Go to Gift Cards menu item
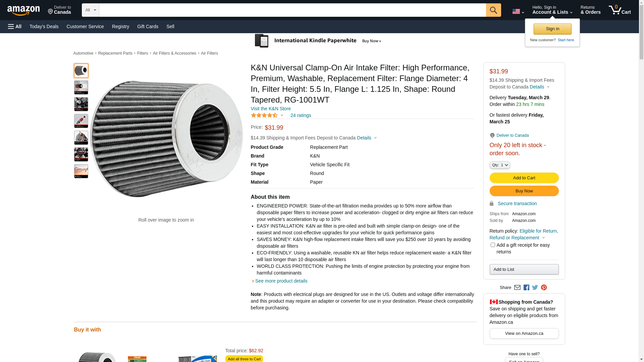The width and height of the screenshot is (644, 362). (x=148, y=26)
